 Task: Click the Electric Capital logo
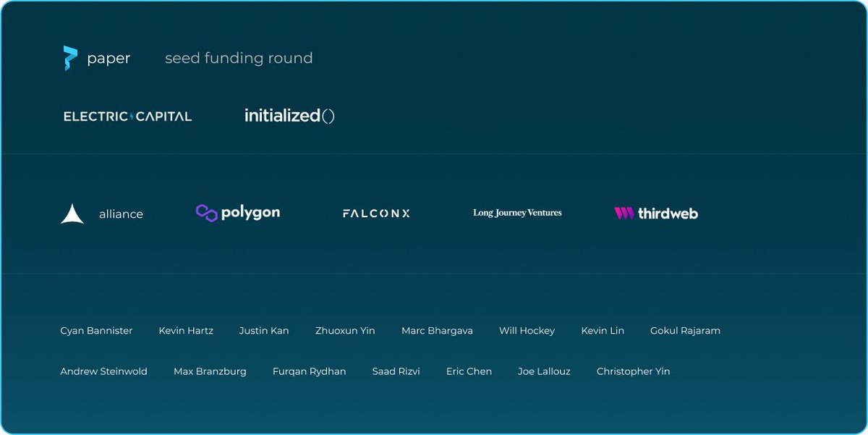127,116
